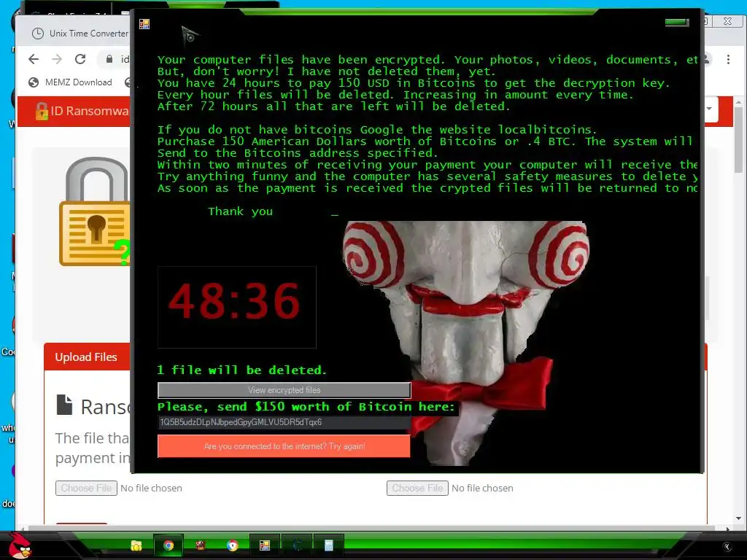Click the green button in the ransomware window's top-right corner

[677, 22]
